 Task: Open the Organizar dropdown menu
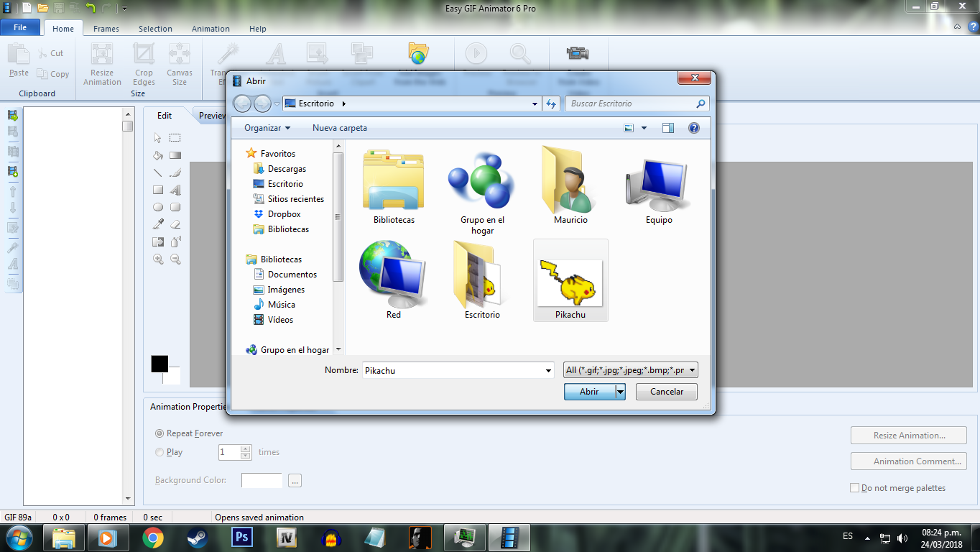(x=267, y=128)
